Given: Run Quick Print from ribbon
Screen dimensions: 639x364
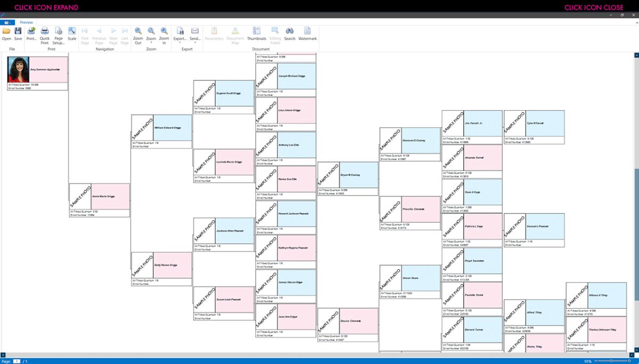Looking at the screenshot, I should point(45,36).
